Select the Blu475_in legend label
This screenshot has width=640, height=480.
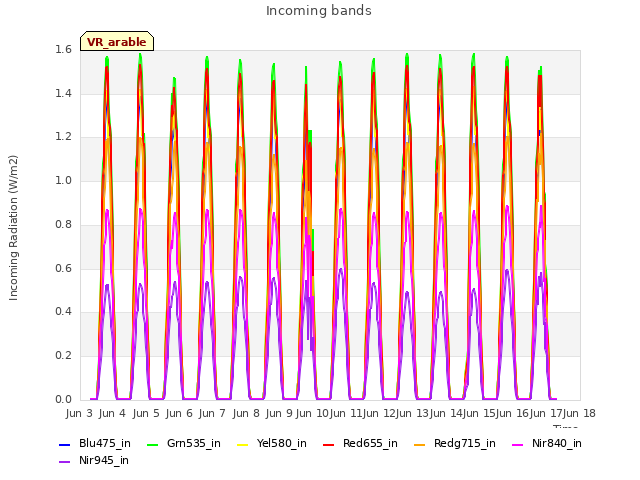tap(105, 444)
